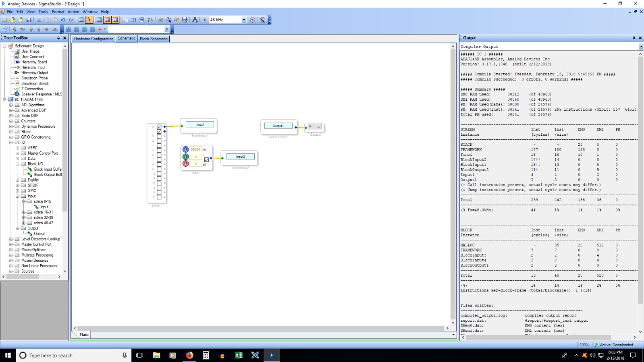Viewport: 644px width, 362px height.
Task: Click the hierarchy tree toolbar icon
Action: (x=195, y=20)
